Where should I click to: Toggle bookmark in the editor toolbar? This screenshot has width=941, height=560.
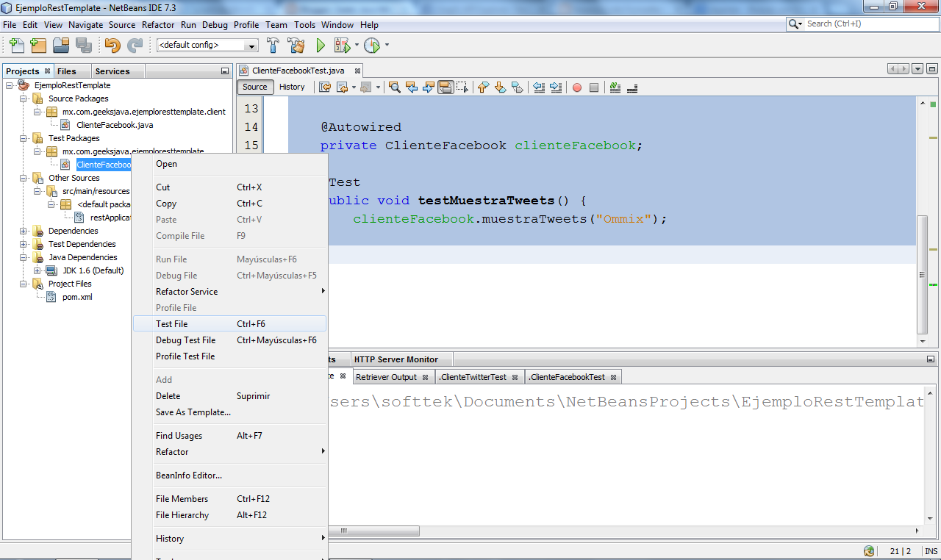coord(517,87)
